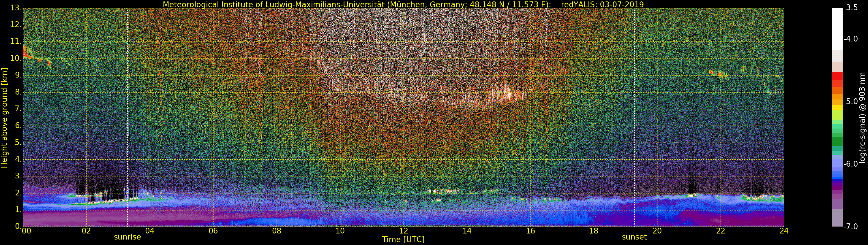
Task: Click the time axis tick label '02'
Action: pos(86,231)
